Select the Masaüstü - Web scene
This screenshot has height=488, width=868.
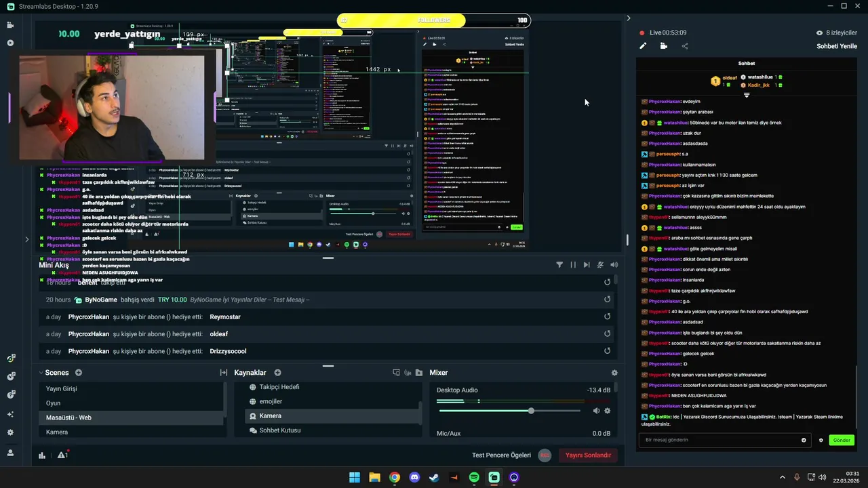[131, 418]
